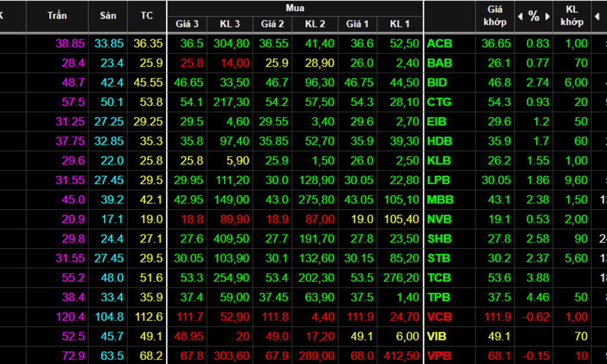Select VPB matched price 68.1
This screenshot has width=607, height=364.
tap(499, 356)
